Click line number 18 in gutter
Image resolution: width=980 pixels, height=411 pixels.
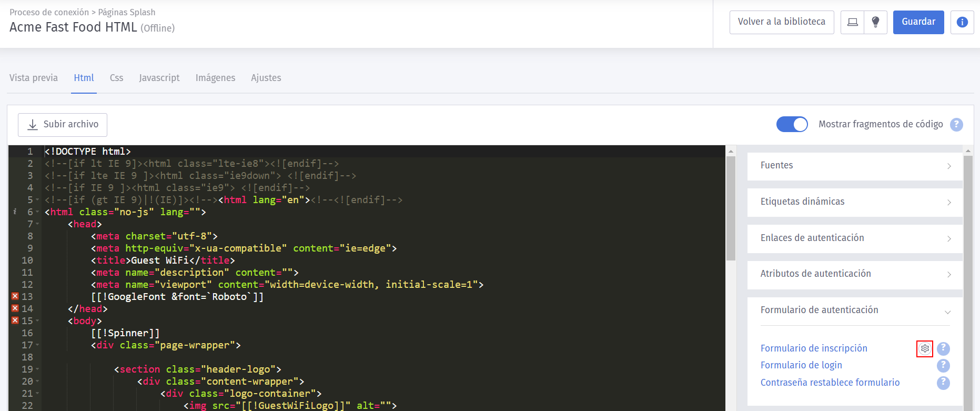click(x=27, y=357)
